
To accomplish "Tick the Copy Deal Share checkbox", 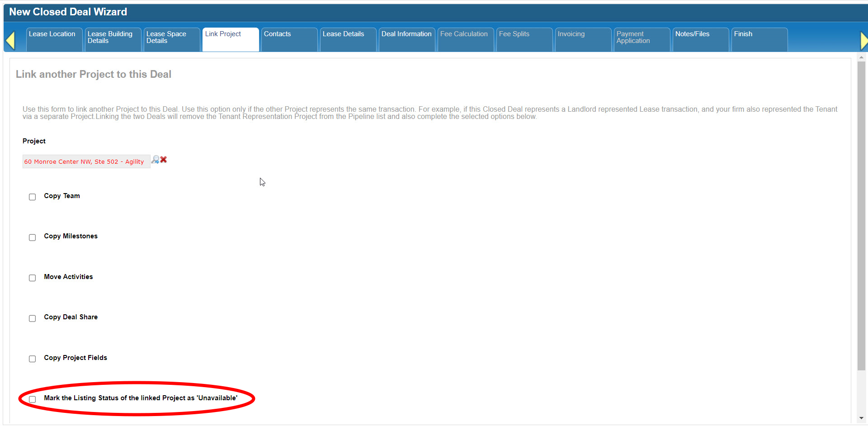I will click(x=33, y=318).
